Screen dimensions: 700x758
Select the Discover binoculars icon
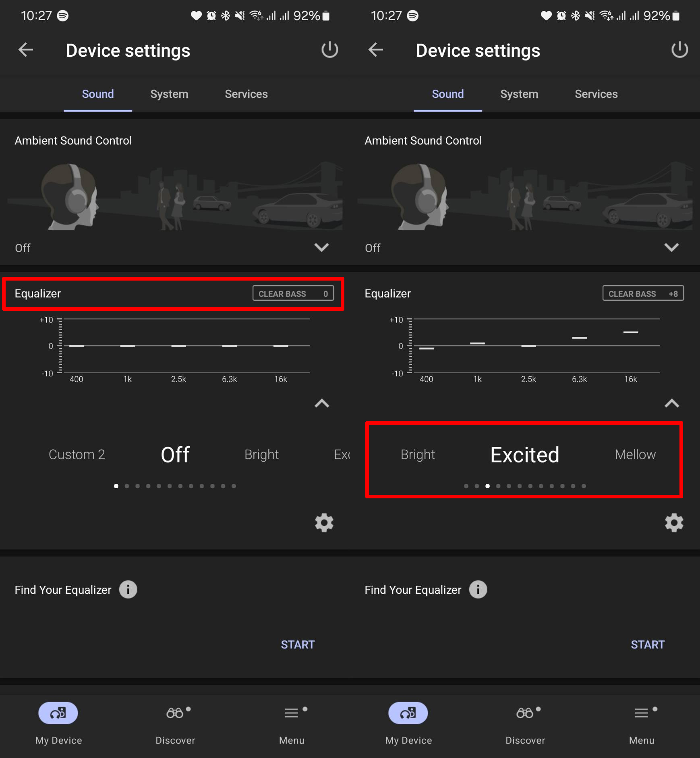(175, 713)
